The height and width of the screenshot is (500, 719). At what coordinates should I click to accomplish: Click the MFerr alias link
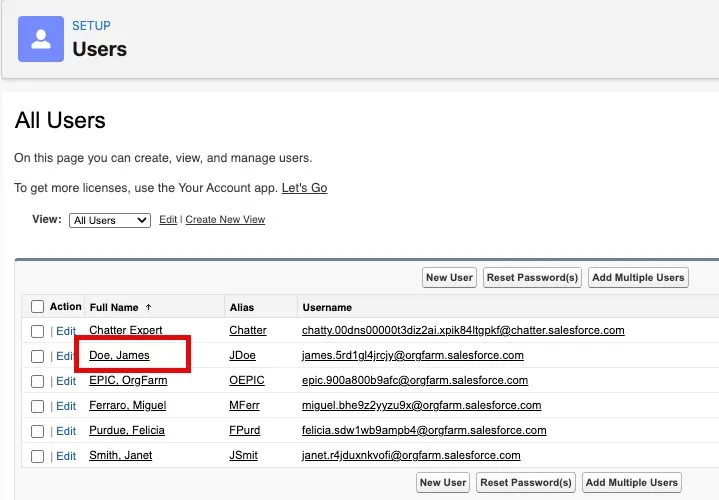coord(244,405)
